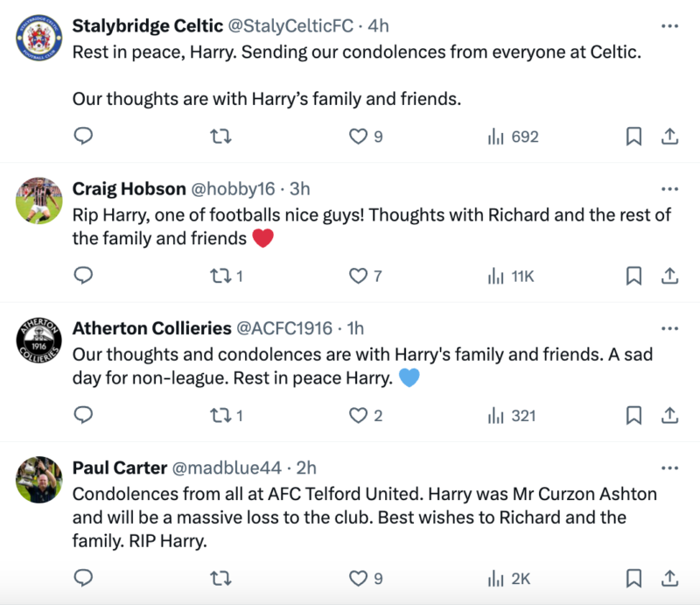Like Stalybridge Celtic's condolence tweet

(x=358, y=137)
